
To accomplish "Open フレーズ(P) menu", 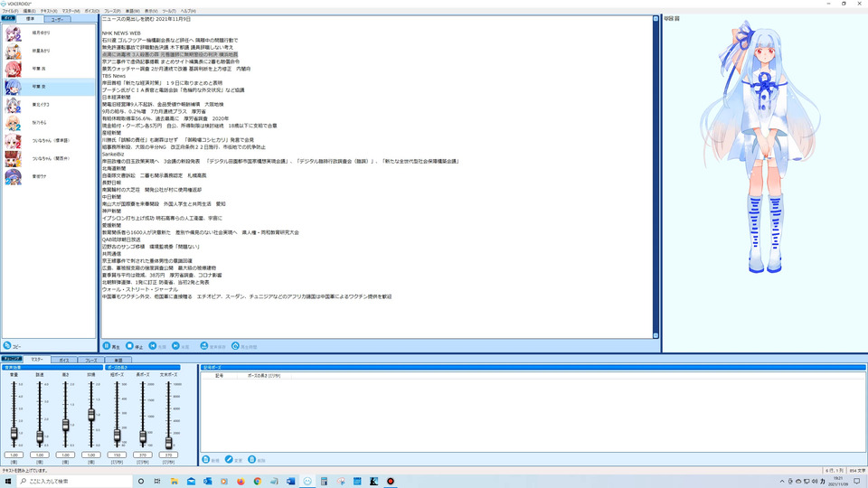I will [112, 11].
